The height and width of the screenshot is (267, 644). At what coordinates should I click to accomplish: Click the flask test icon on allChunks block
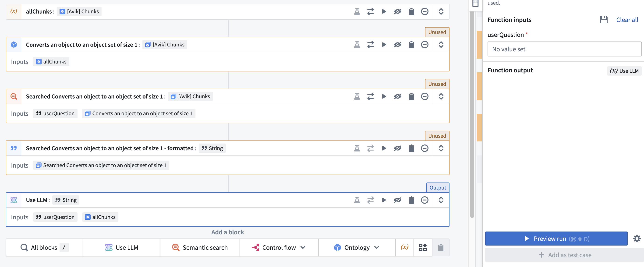[357, 11]
